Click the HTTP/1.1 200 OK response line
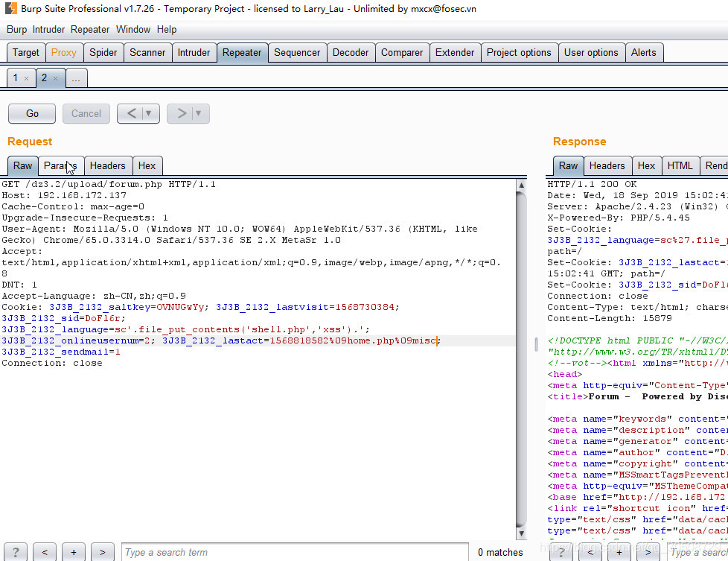The width and height of the screenshot is (728, 561). [592, 185]
